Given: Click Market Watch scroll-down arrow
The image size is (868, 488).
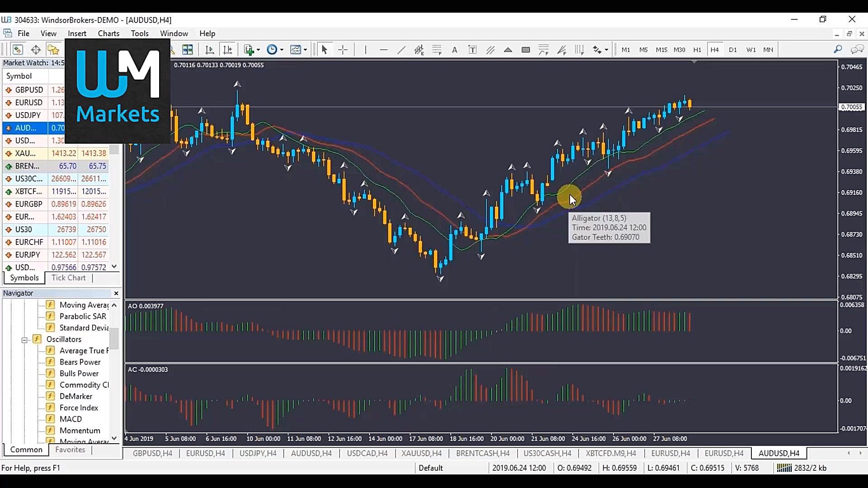Looking at the screenshot, I should pos(114,267).
